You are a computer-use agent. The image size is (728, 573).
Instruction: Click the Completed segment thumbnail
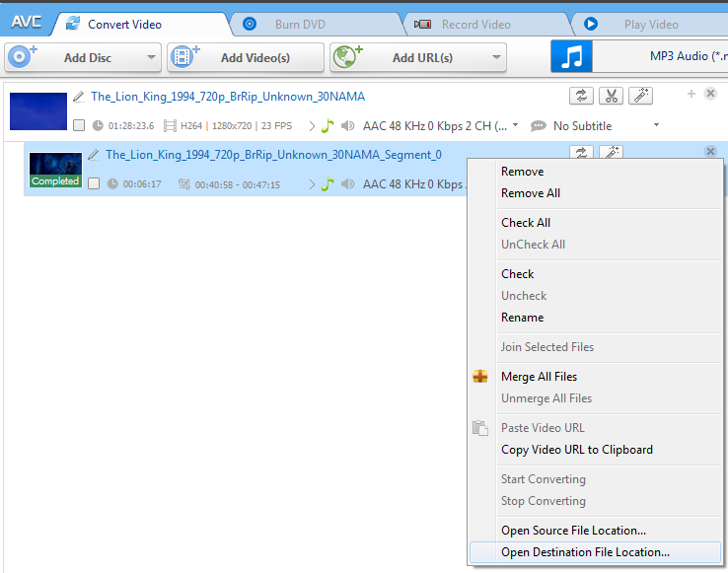pos(55,170)
